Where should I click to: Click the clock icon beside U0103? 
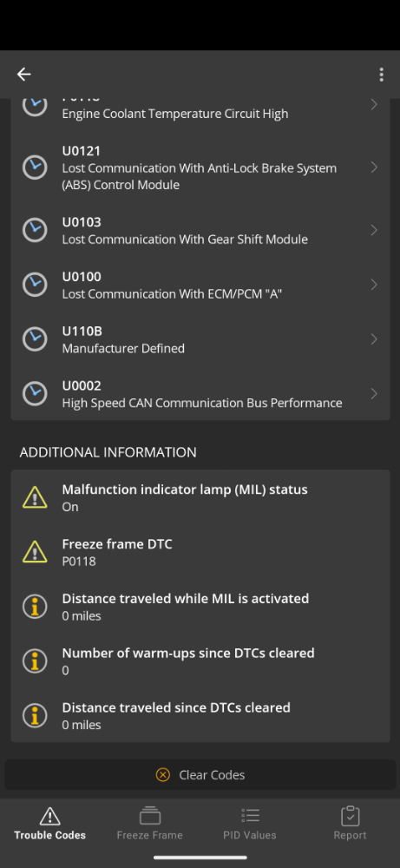[x=35, y=230]
